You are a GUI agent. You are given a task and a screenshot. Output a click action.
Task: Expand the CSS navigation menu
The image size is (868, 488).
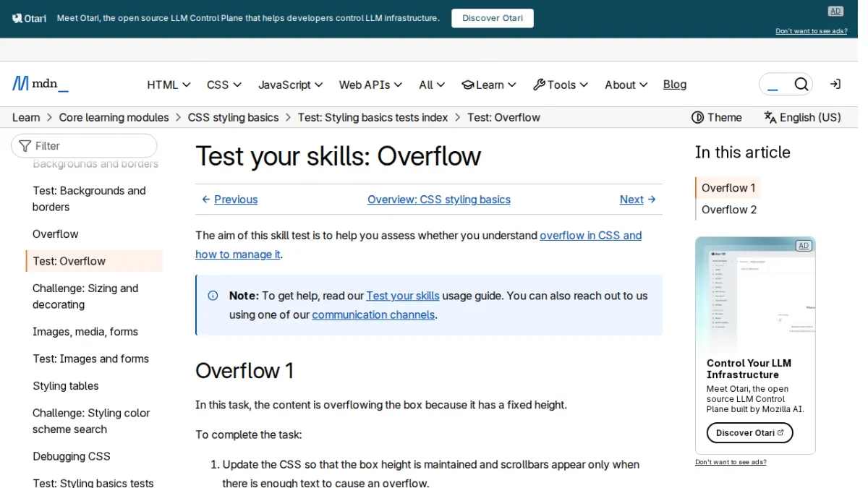[224, 85]
